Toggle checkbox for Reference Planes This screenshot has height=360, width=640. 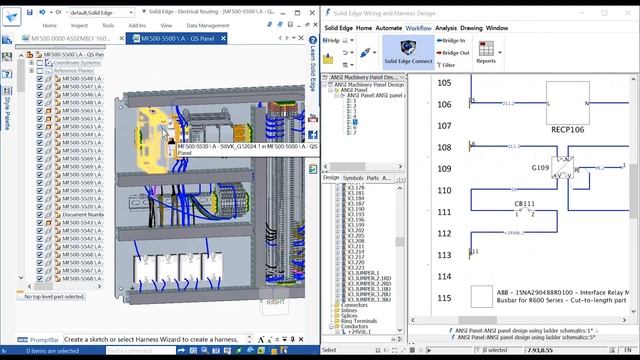tap(40, 71)
